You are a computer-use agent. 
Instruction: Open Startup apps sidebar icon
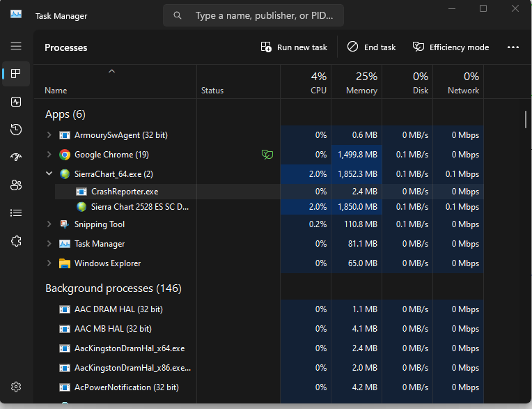coord(16,157)
